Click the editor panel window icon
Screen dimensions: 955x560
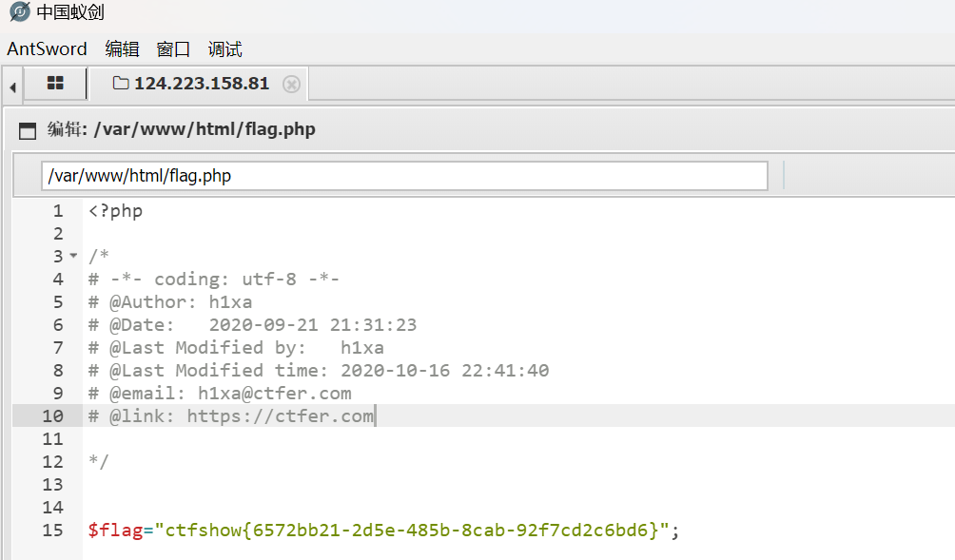[x=28, y=130]
